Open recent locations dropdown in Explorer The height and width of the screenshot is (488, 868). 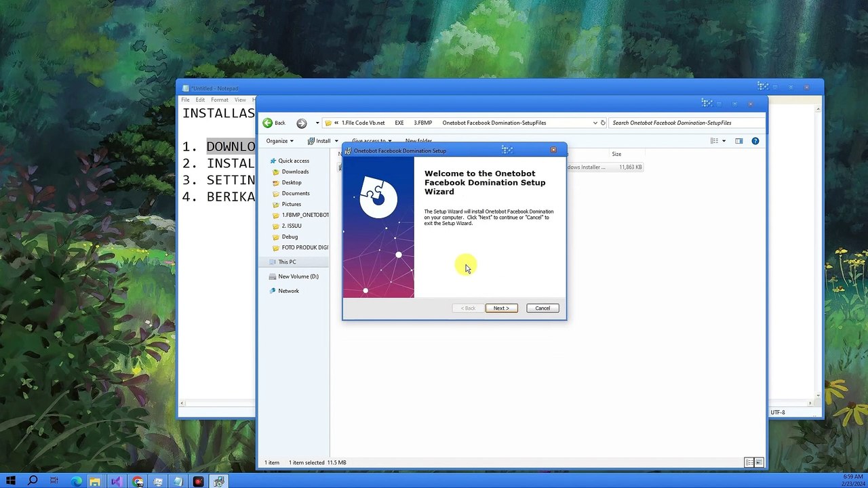[317, 123]
